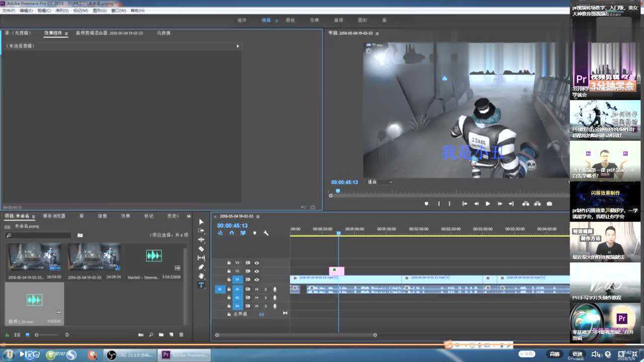Step forward one frame
The height and width of the screenshot is (362, 644).
point(500,204)
